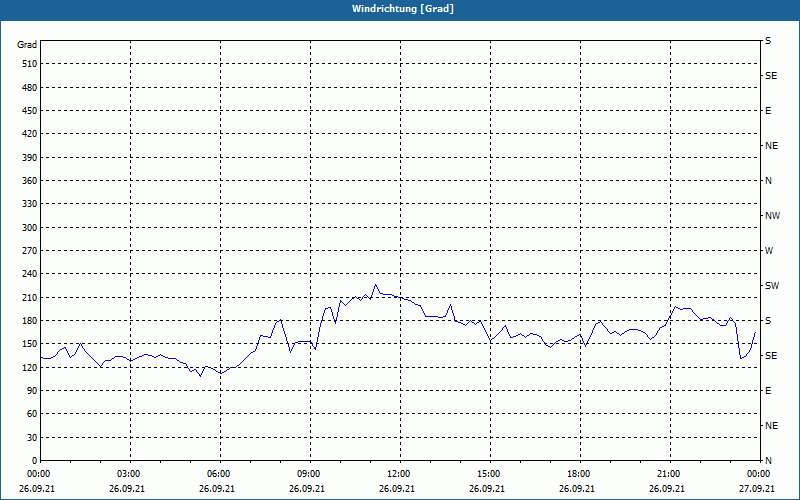Click the 510 y-axis value

coord(30,64)
